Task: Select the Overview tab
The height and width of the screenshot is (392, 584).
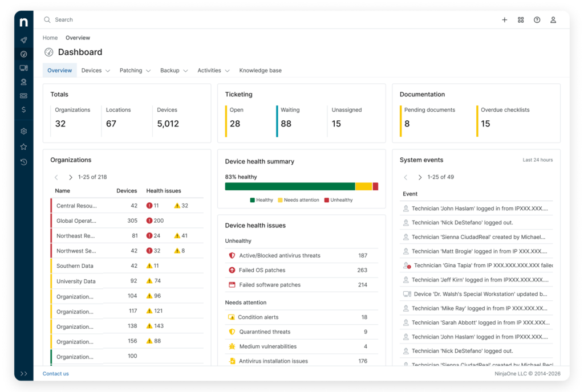Action: (59, 70)
